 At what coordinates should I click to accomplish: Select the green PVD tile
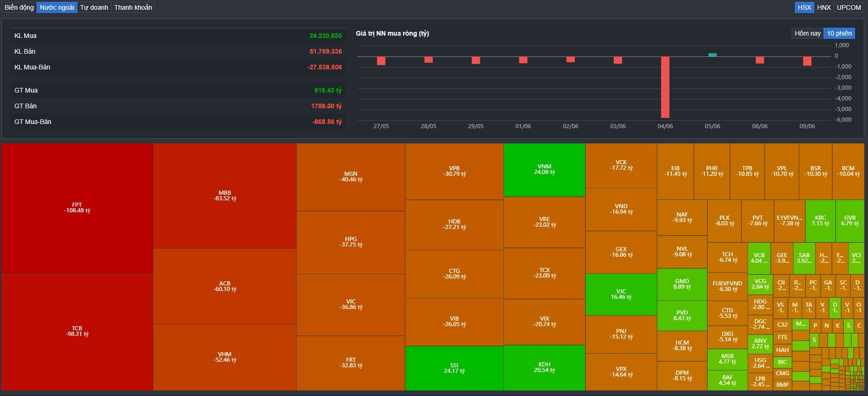tap(682, 316)
